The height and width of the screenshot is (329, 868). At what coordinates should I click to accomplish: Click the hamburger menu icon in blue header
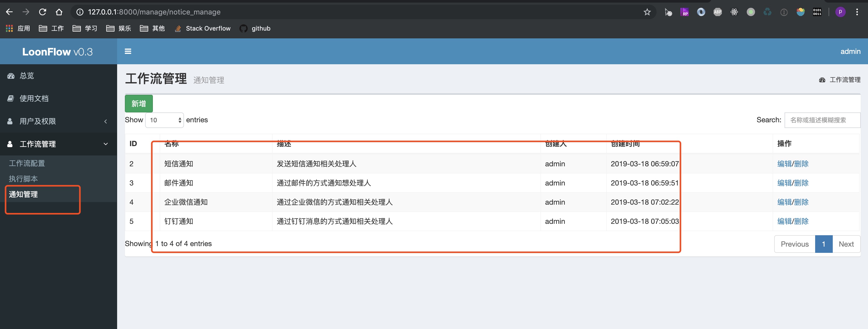point(128,51)
